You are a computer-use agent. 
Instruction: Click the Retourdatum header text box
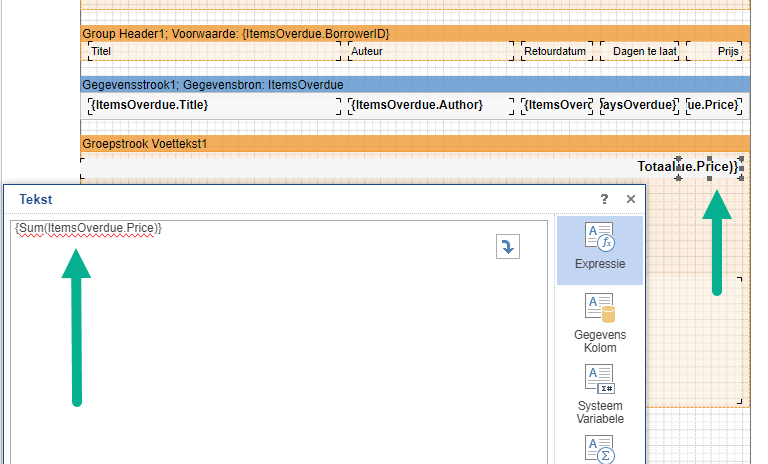coord(556,50)
